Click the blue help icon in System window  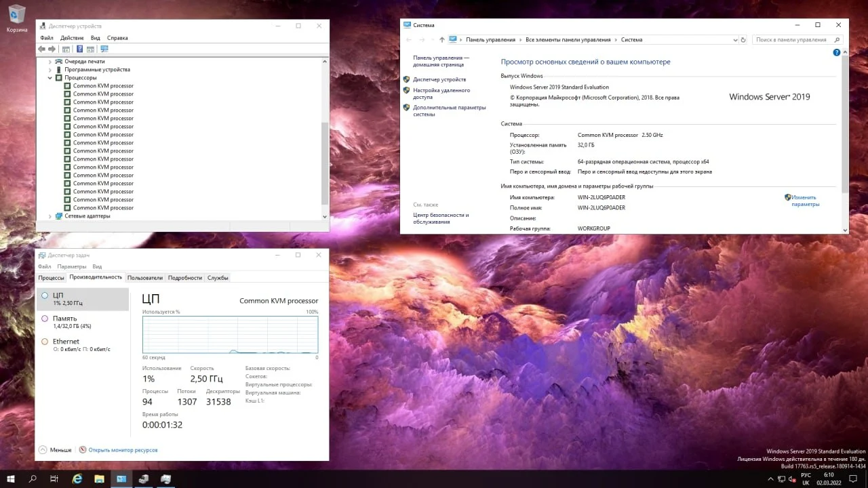[838, 52]
